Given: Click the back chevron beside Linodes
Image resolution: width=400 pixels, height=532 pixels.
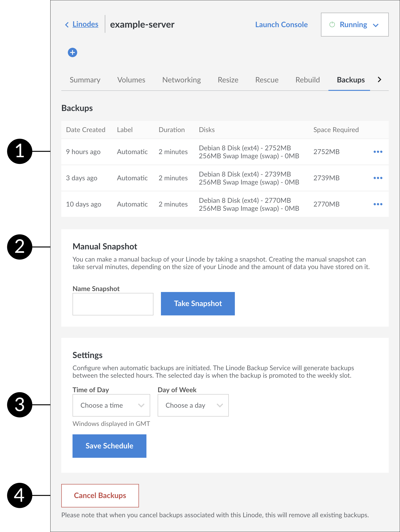Looking at the screenshot, I should point(67,25).
